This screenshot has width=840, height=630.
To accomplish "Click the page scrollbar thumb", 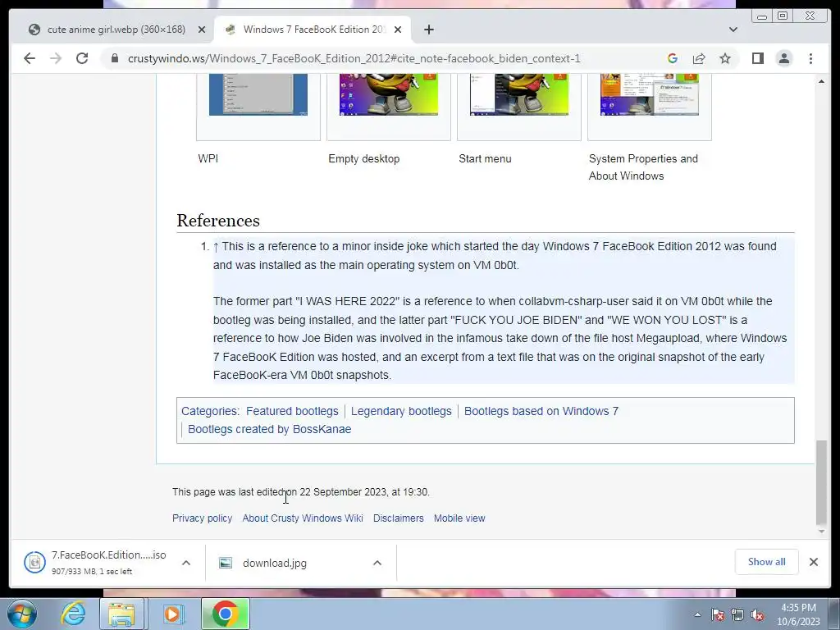I will 821,482.
